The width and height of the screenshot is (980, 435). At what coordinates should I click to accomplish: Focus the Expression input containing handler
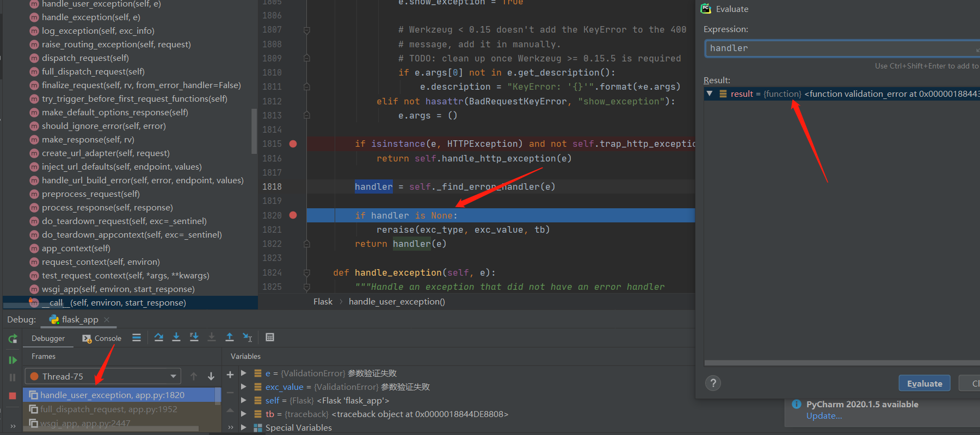point(842,48)
